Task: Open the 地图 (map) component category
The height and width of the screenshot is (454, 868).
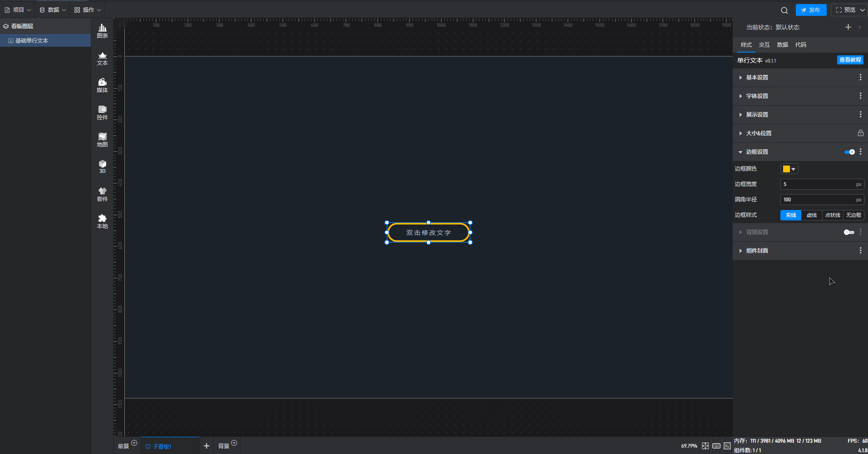Action: click(103, 140)
